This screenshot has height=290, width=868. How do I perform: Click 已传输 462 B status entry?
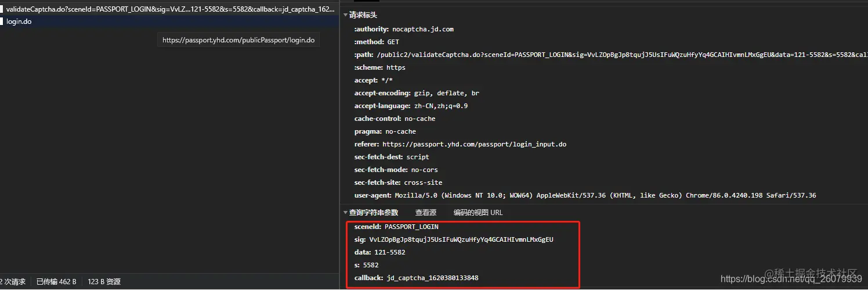click(x=56, y=282)
